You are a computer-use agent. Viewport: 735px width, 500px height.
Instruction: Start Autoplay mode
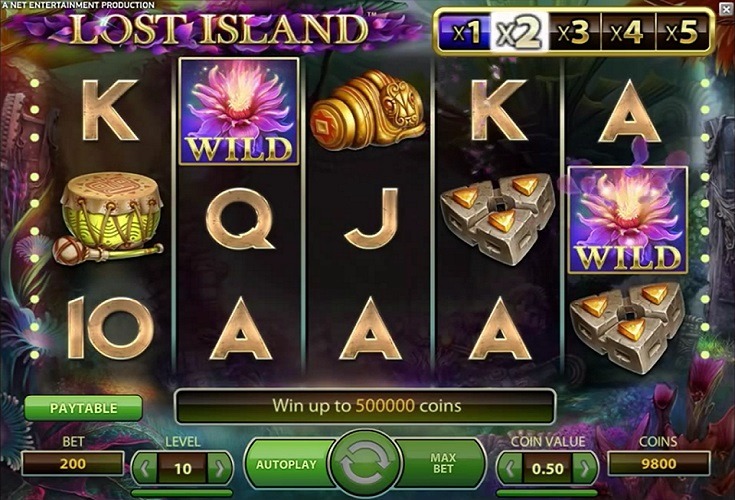tap(286, 464)
